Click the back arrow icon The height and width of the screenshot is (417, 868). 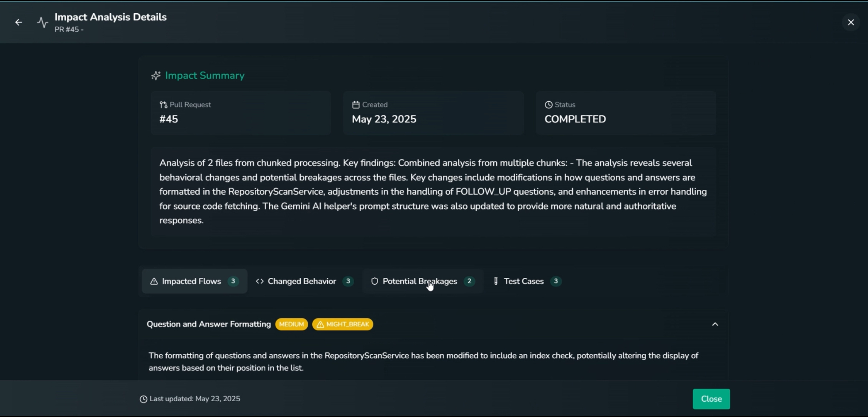coord(18,22)
